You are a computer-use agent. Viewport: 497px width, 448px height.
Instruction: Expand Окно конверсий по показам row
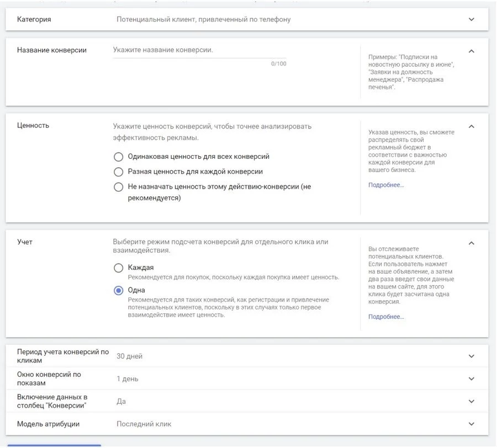471,379
